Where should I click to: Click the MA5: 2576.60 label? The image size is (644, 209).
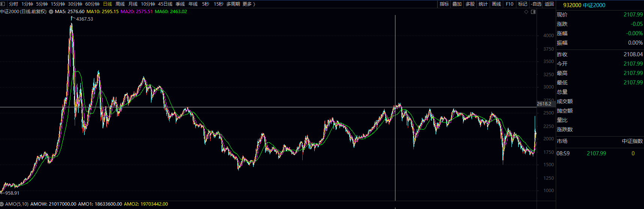[69, 12]
